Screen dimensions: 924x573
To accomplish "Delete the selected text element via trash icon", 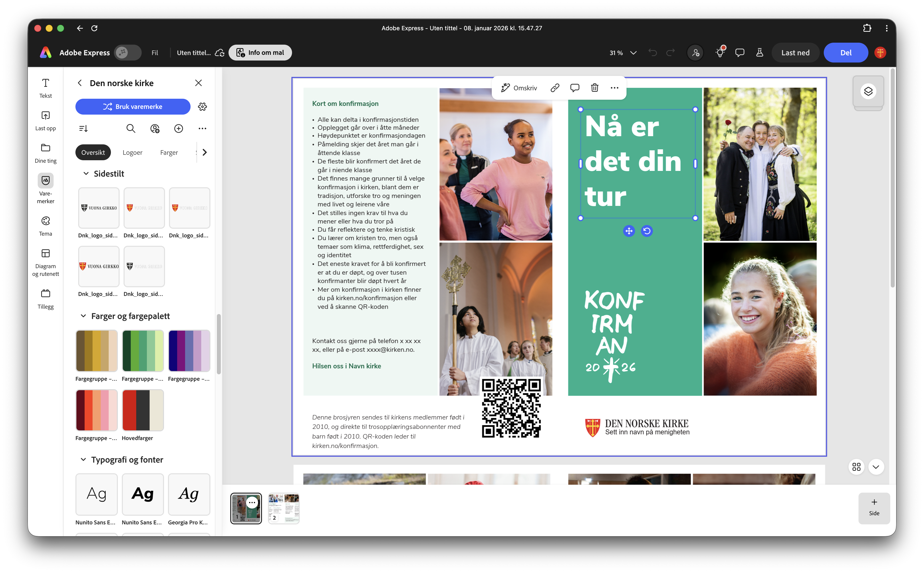I will (x=594, y=88).
